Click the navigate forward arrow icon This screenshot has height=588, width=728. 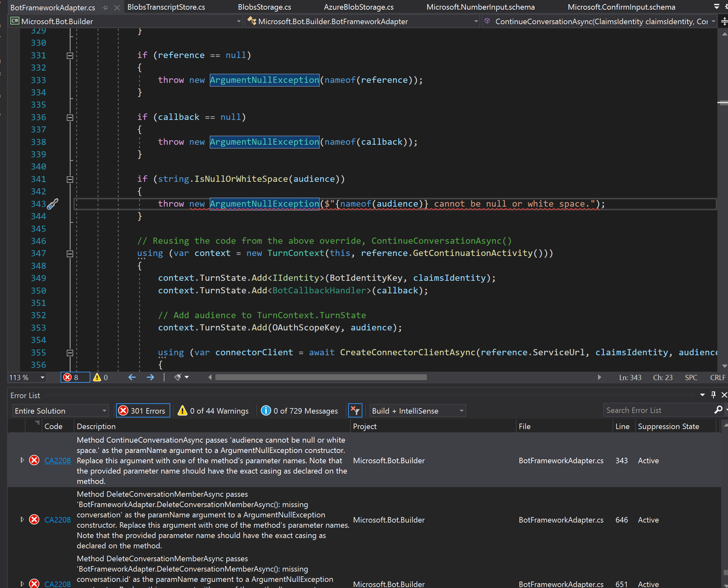pos(151,377)
